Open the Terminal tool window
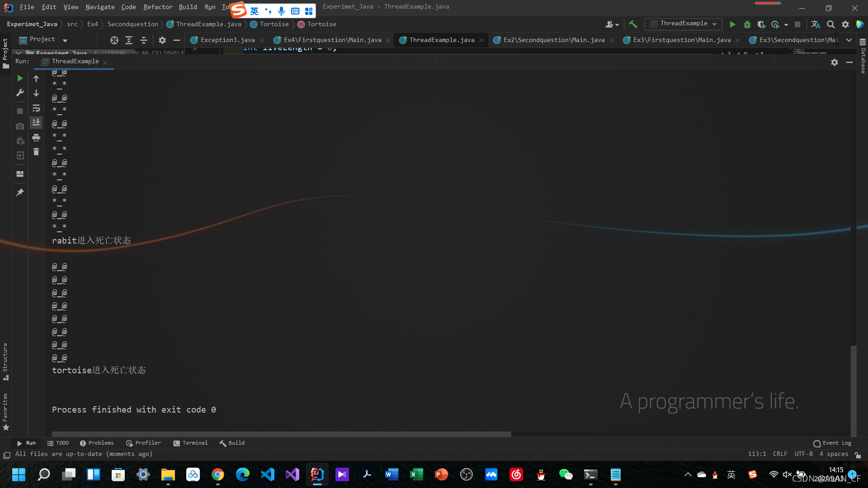 [x=190, y=443]
